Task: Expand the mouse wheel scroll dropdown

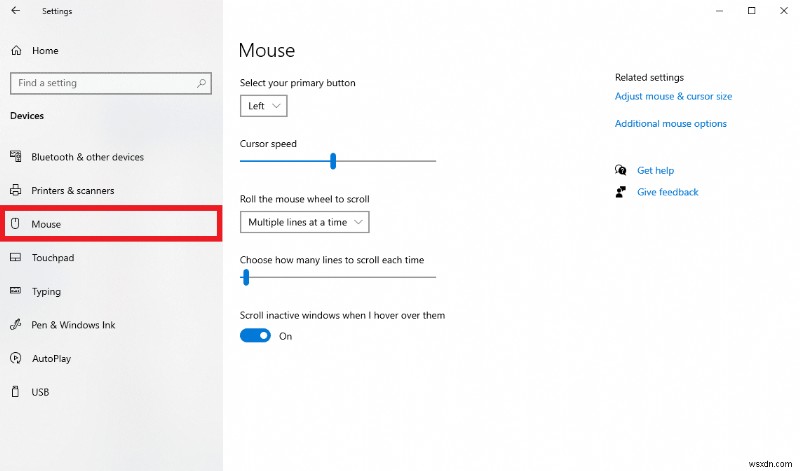Action: coord(305,222)
